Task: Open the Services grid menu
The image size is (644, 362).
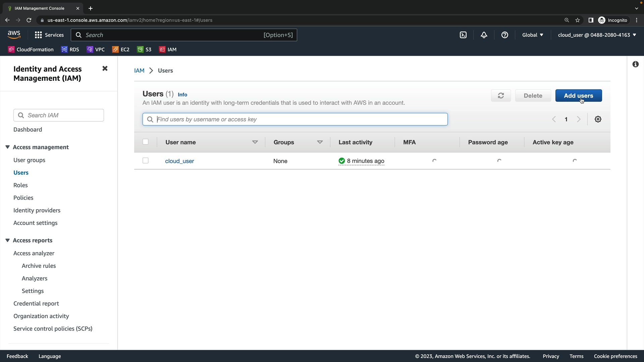Action: pyautogui.click(x=49, y=35)
